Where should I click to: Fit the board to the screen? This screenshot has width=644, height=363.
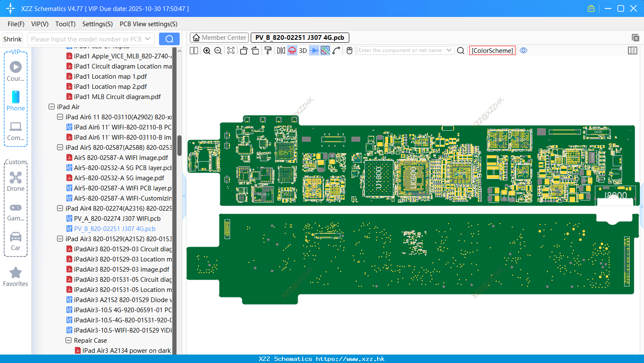pos(231,50)
